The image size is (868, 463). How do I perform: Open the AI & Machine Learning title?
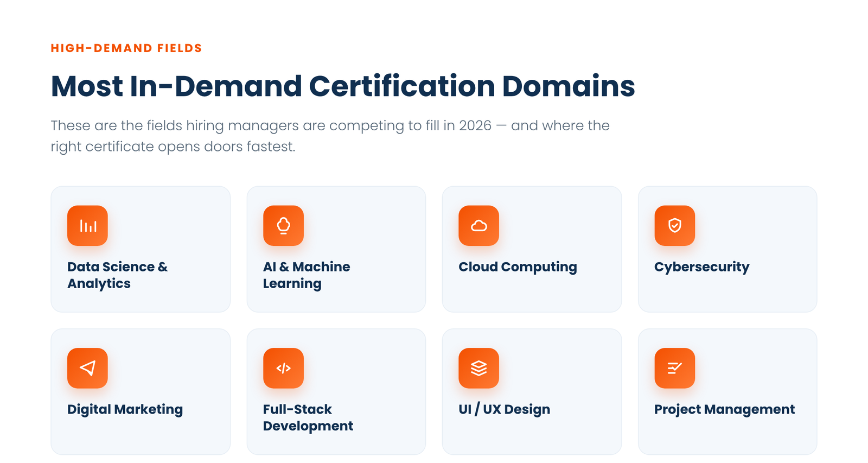[307, 275]
